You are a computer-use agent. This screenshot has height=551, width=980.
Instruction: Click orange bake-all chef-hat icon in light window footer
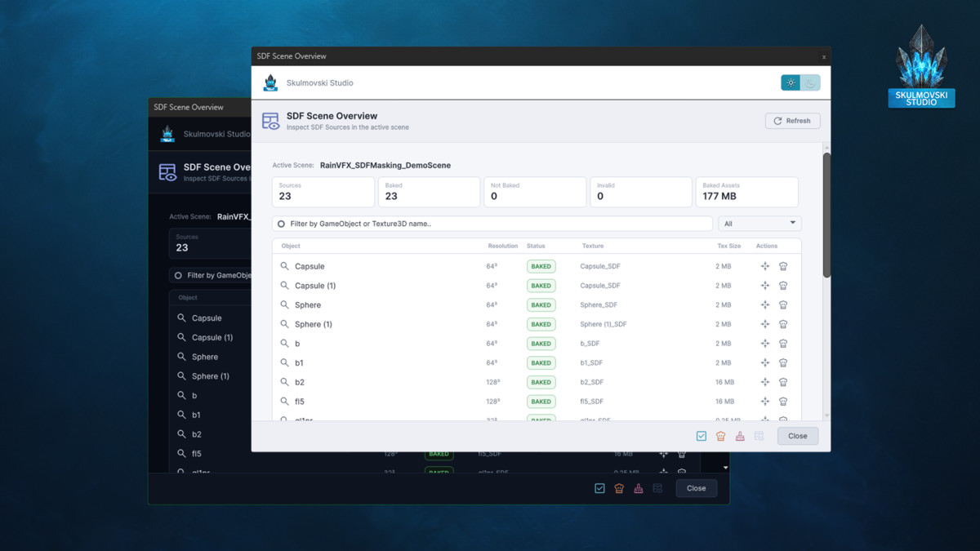pos(720,436)
